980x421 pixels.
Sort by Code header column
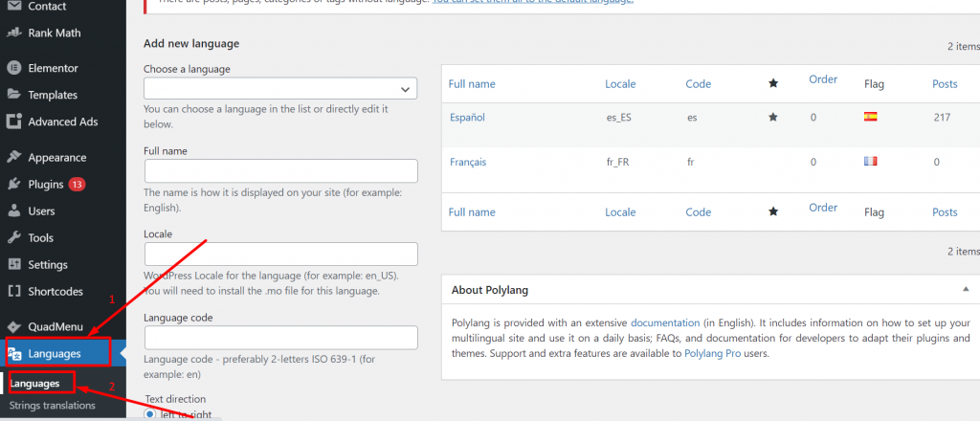(698, 83)
